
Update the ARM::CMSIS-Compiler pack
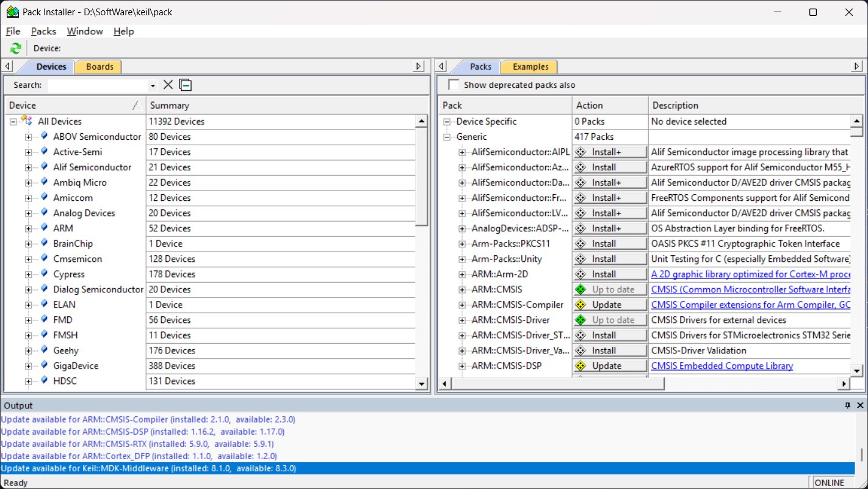[x=610, y=305]
